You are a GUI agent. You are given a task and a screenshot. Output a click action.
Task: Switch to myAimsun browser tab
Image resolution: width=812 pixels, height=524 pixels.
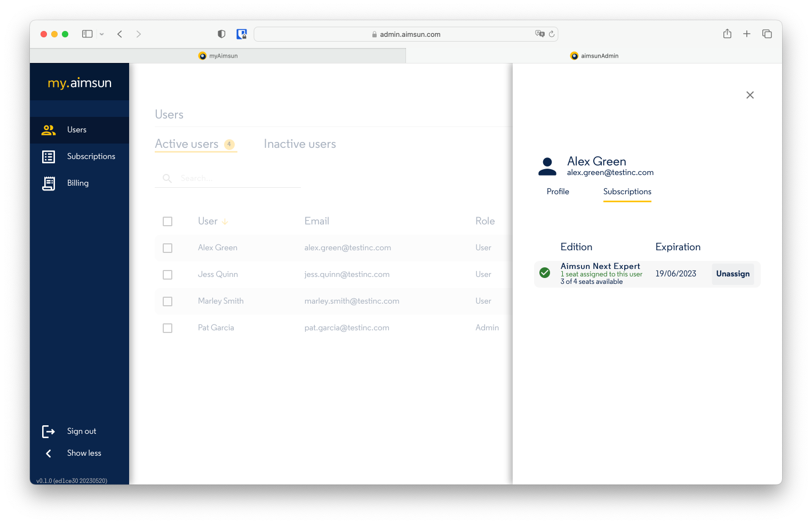pyautogui.click(x=218, y=55)
